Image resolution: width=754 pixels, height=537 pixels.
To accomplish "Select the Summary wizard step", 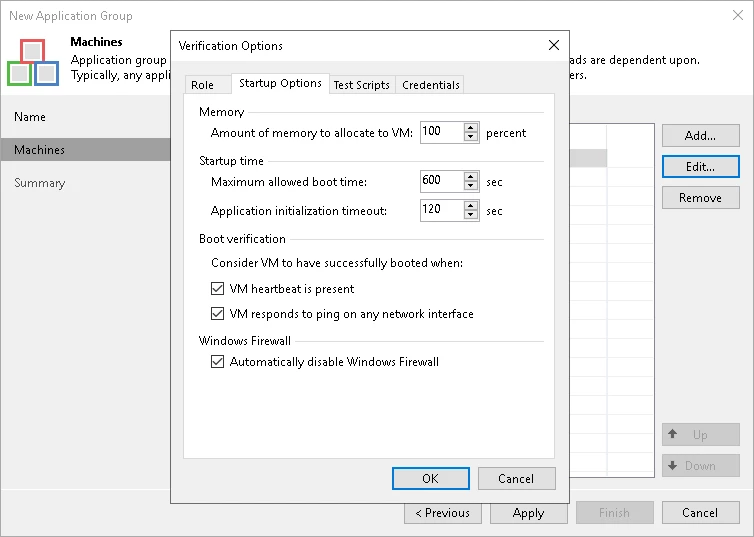I will tap(40, 183).
